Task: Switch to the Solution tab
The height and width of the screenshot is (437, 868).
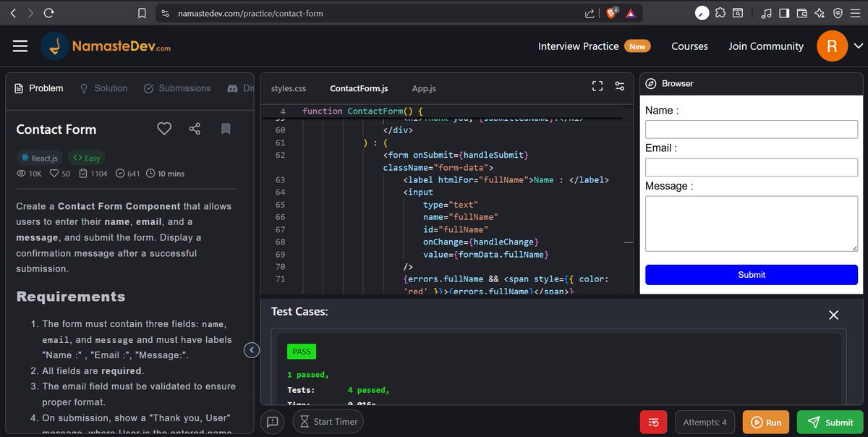Action: pos(103,88)
